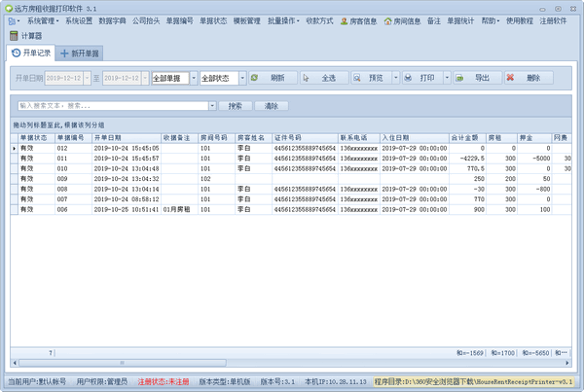Image resolution: width=584 pixels, height=392 pixels.
Task: Click the 清除 clear button
Action: coord(272,106)
